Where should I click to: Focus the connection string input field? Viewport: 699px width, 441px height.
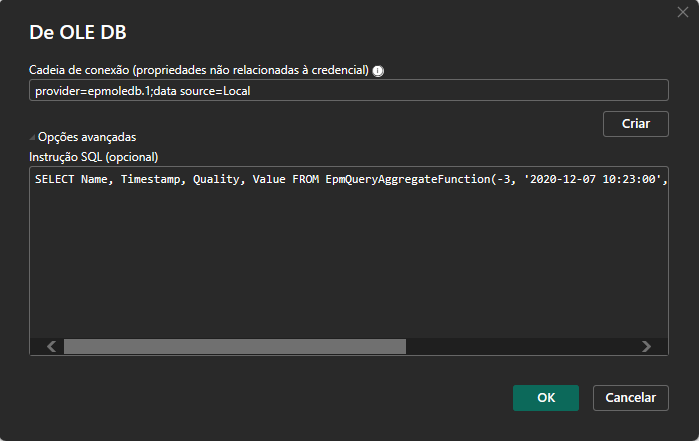349,91
